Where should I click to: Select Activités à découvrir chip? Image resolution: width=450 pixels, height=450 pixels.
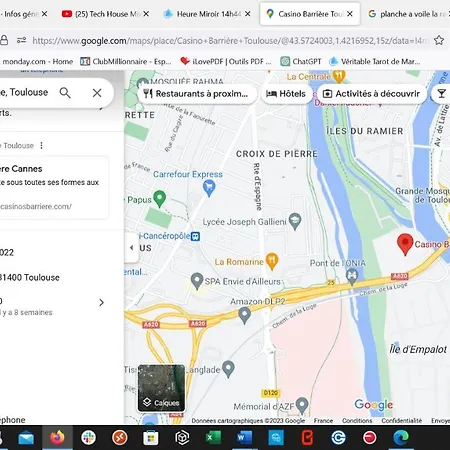[x=372, y=94]
